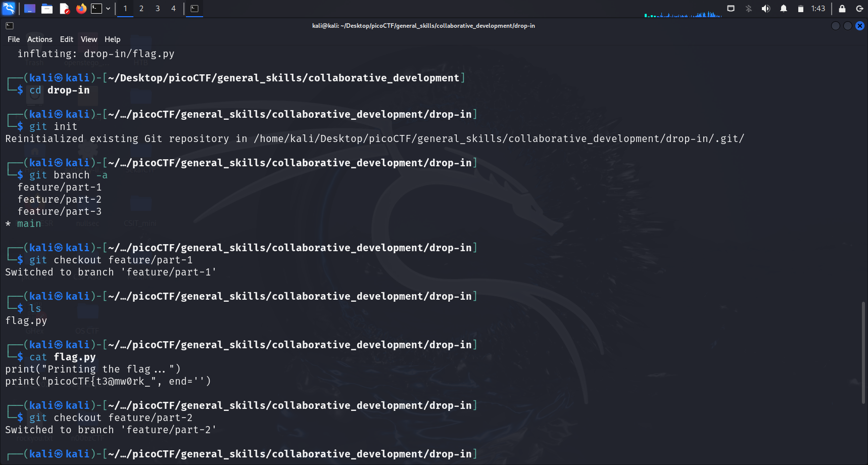Click the terminal window taskbar button
This screenshot has height=465, width=868.
(x=195, y=9)
